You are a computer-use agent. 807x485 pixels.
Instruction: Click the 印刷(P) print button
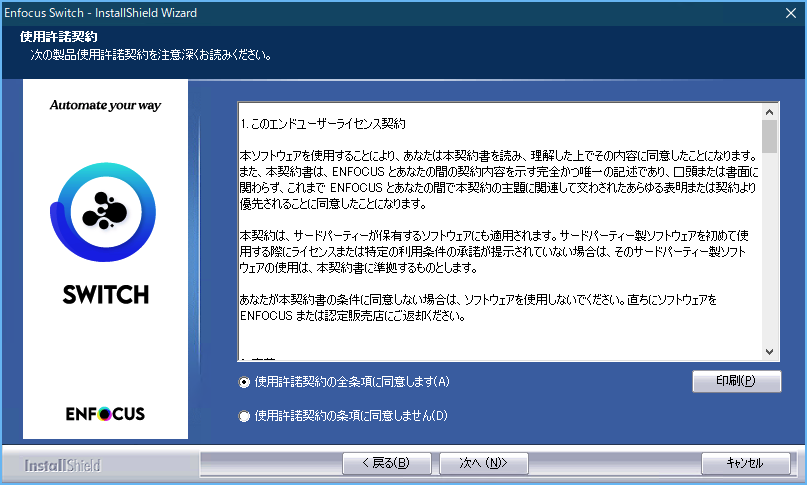tap(736, 381)
